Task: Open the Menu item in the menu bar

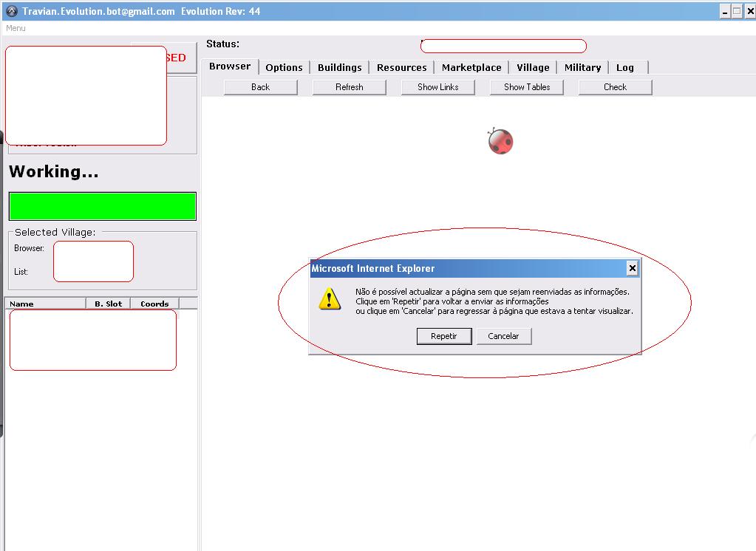Action: (x=16, y=28)
